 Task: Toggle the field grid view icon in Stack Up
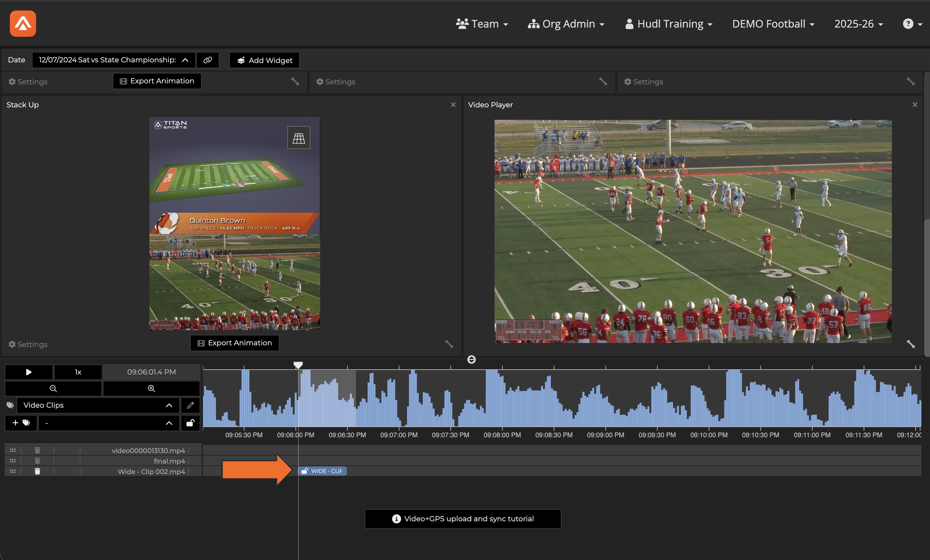pos(299,138)
